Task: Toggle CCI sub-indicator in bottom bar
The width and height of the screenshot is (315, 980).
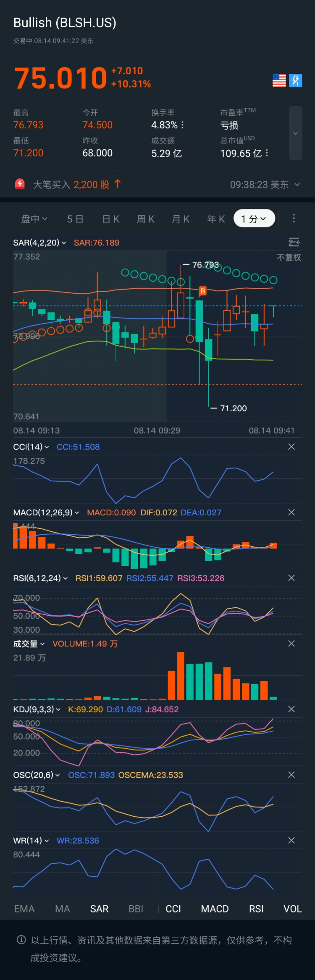Action: tap(173, 909)
